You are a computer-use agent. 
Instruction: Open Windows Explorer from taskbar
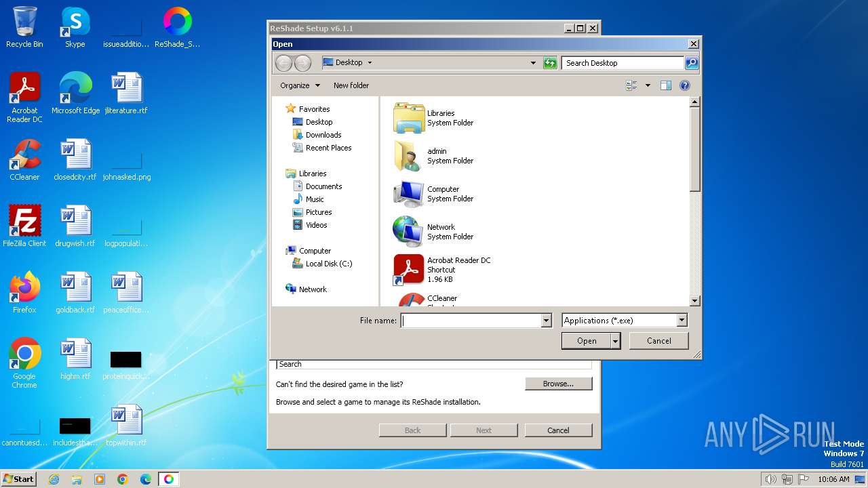point(77,479)
